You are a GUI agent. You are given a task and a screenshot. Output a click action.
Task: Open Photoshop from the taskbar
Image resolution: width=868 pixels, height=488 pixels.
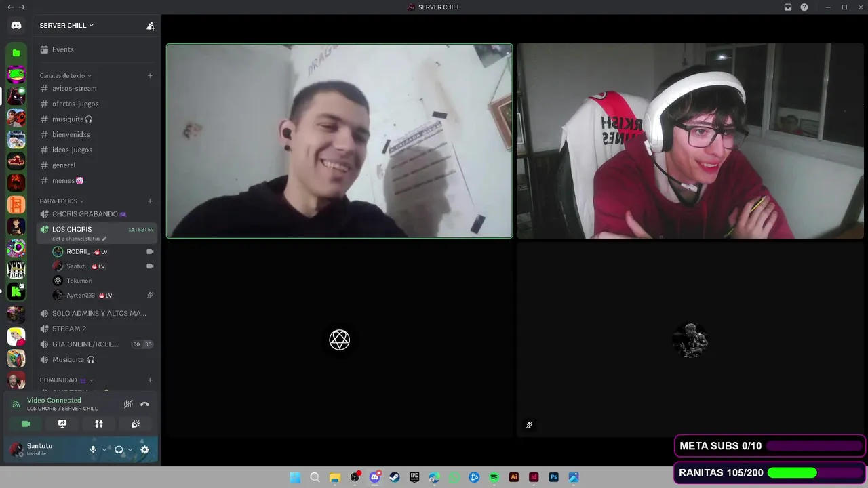point(553,477)
